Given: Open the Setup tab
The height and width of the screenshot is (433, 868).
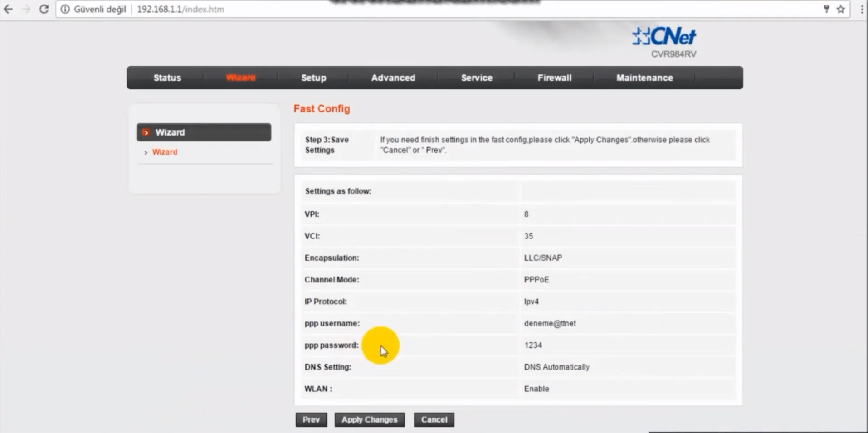Looking at the screenshot, I should tap(313, 78).
